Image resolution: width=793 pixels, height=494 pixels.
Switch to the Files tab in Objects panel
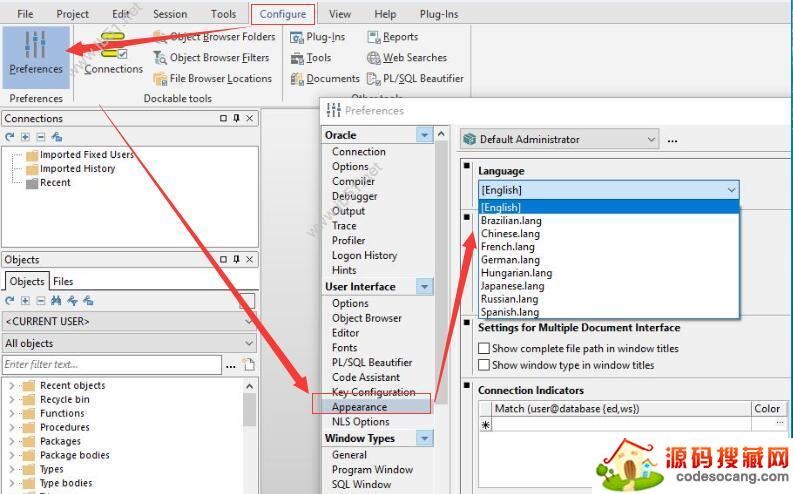pos(63,282)
